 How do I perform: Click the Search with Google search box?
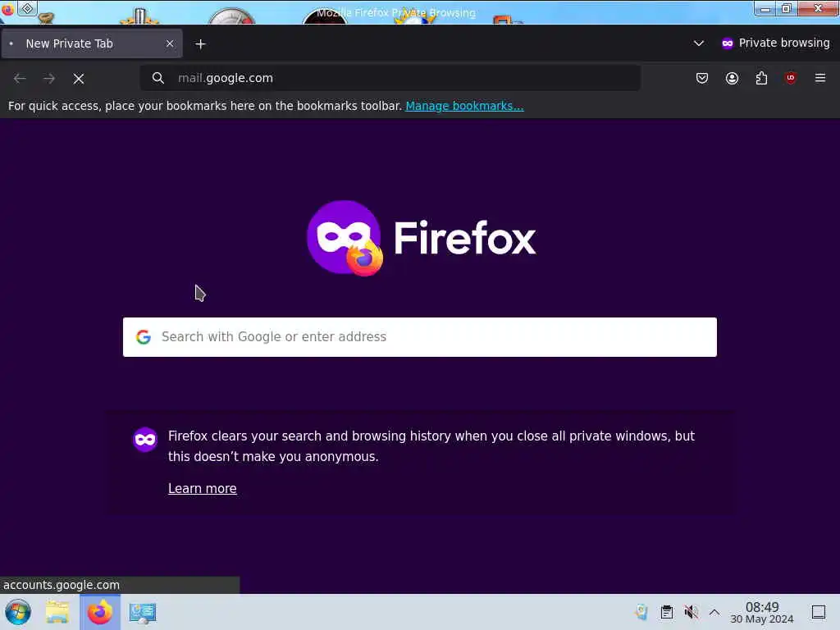(419, 337)
